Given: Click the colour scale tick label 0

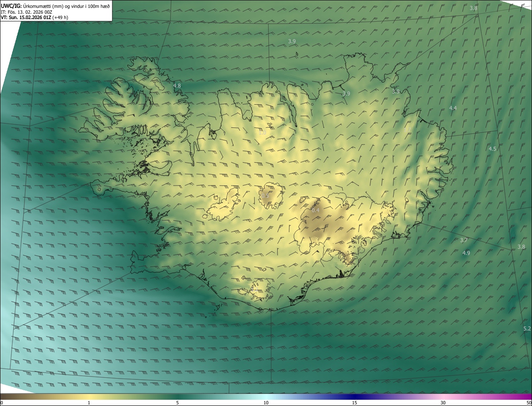Looking at the screenshot, I should coord(2,403).
